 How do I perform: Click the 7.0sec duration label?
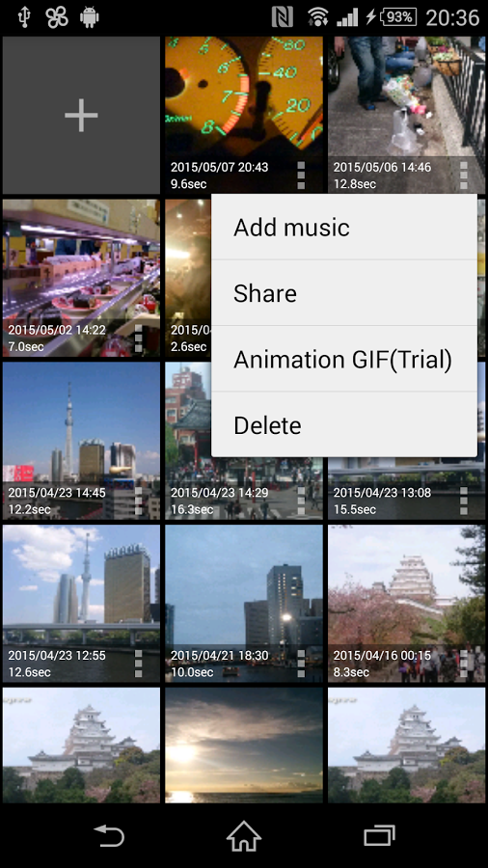[x=26, y=347]
